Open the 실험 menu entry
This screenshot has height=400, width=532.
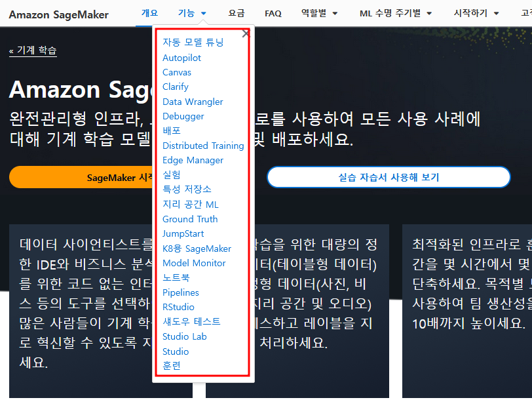[172, 175]
